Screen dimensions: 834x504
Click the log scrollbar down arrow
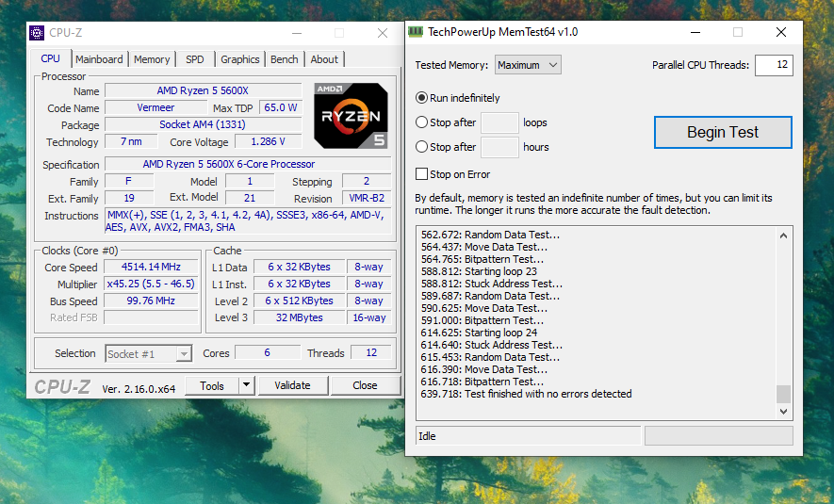pos(783,411)
